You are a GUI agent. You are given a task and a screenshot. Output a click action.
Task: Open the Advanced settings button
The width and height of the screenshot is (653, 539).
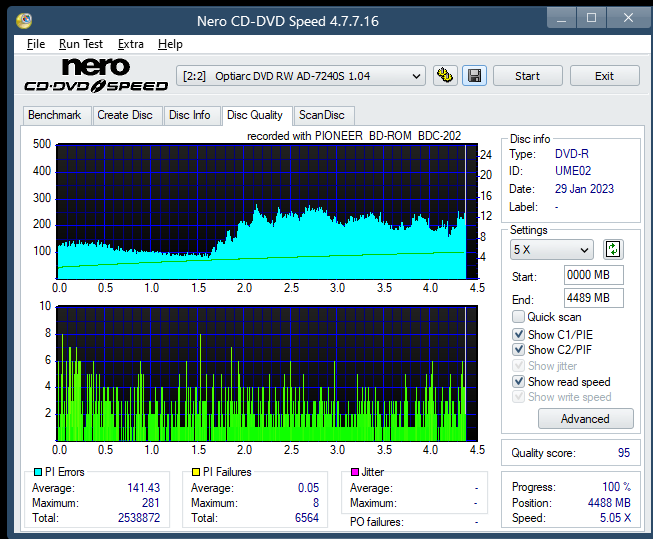coord(586,419)
